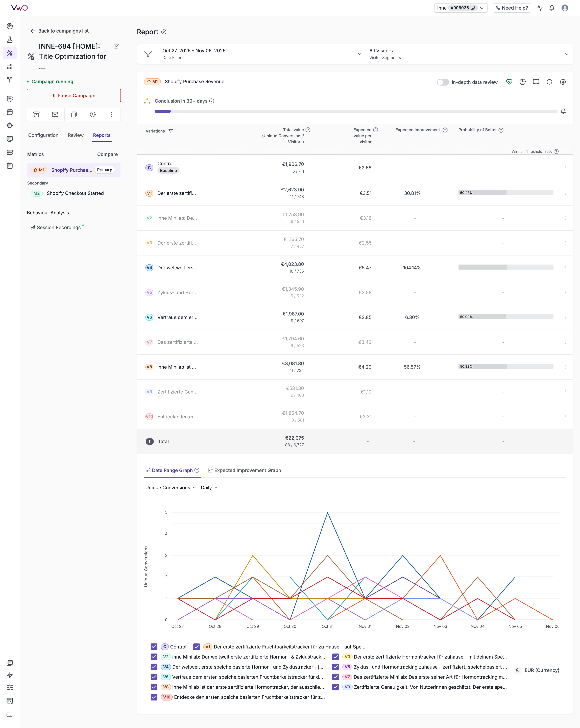580x728 pixels.
Task: Click the email report envelope icon
Action: [55, 114]
